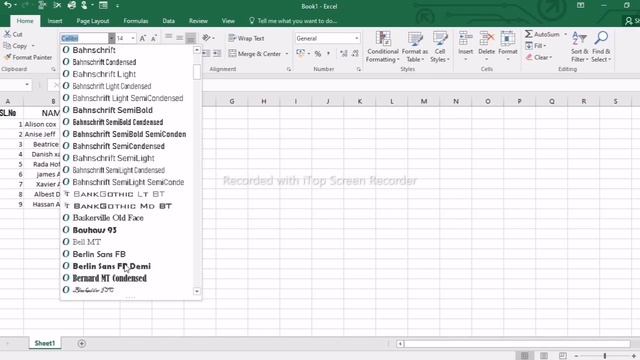Open Number dialog launcher
Viewport: 640px width, 360px height.
358,69
